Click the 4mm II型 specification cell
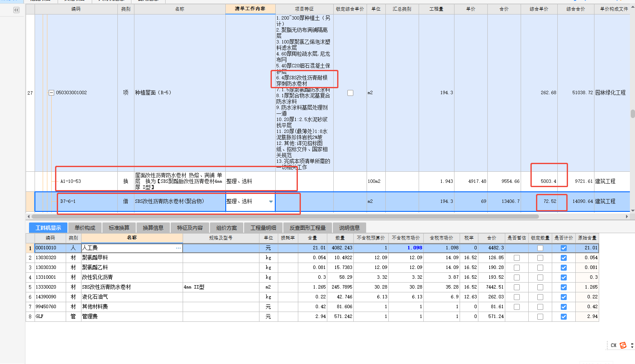Screen dimensions: 635x364 [221, 287]
